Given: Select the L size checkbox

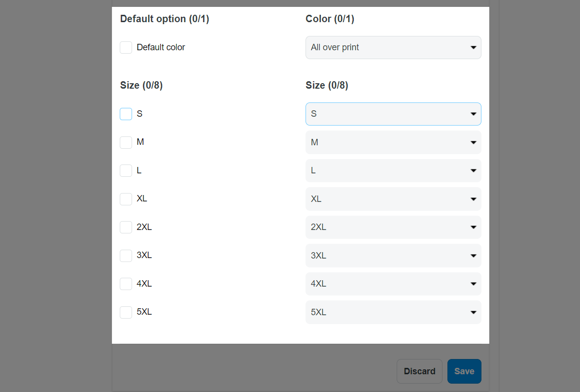Looking at the screenshot, I should click(126, 170).
